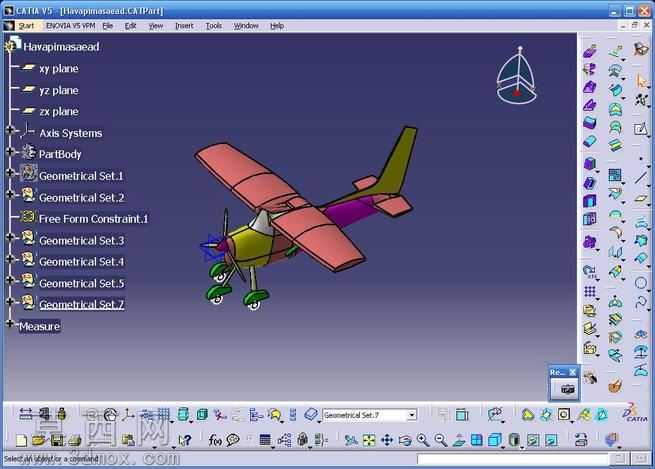Viewport: 655px width, 469px height.
Task: Select the Plane tool in right toolbar
Action: coord(641,199)
